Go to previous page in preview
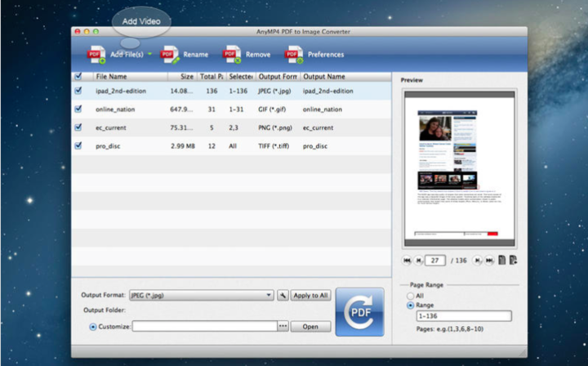This screenshot has width=588, height=366. [418, 261]
